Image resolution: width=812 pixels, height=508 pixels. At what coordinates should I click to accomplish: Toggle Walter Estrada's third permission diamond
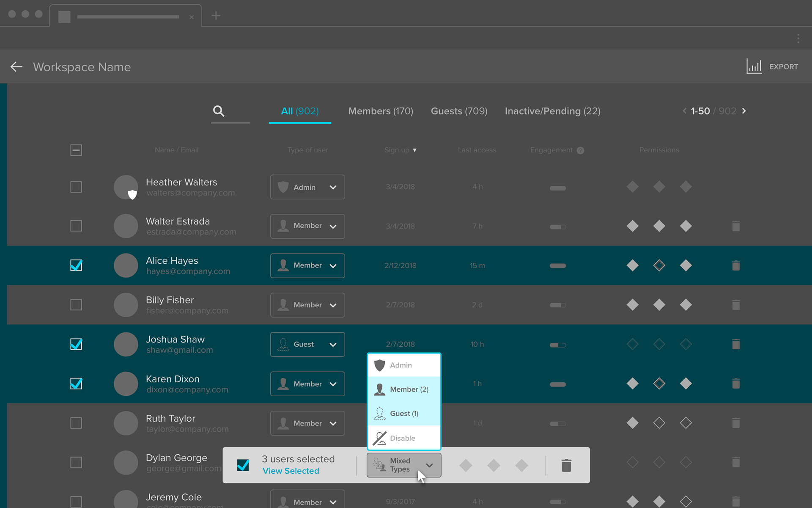point(686,226)
